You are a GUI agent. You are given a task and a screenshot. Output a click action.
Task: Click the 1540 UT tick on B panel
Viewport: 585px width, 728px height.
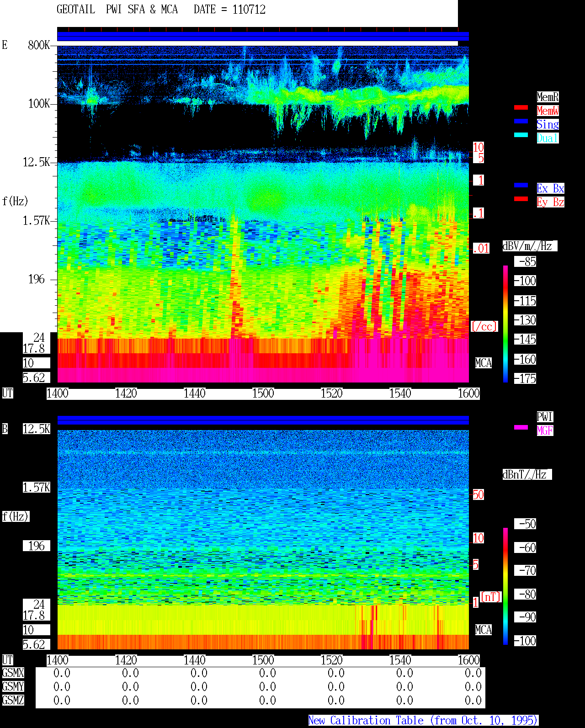click(x=400, y=660)
